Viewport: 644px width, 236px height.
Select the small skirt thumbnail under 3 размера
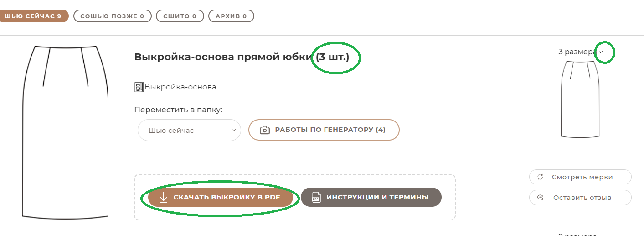580,99
